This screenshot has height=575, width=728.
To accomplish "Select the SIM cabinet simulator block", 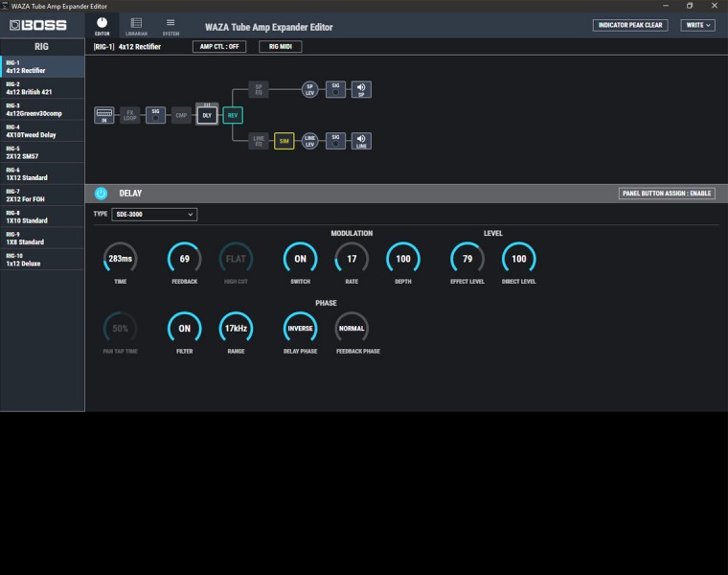I will point(284,141).
